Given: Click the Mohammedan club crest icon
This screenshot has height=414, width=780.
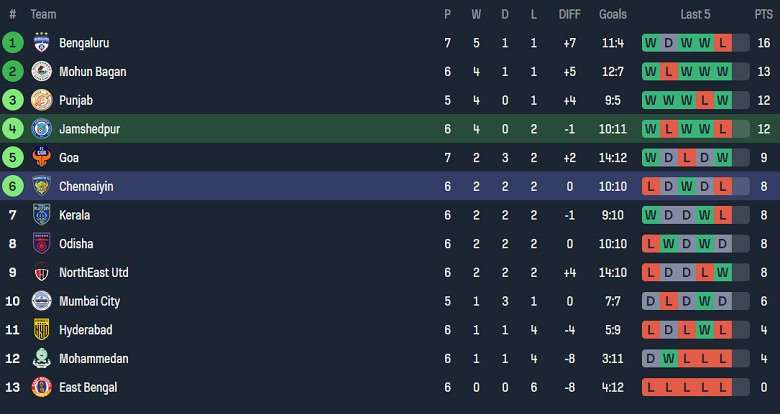Looking at the screenshot, I should (x=41, y=358).
